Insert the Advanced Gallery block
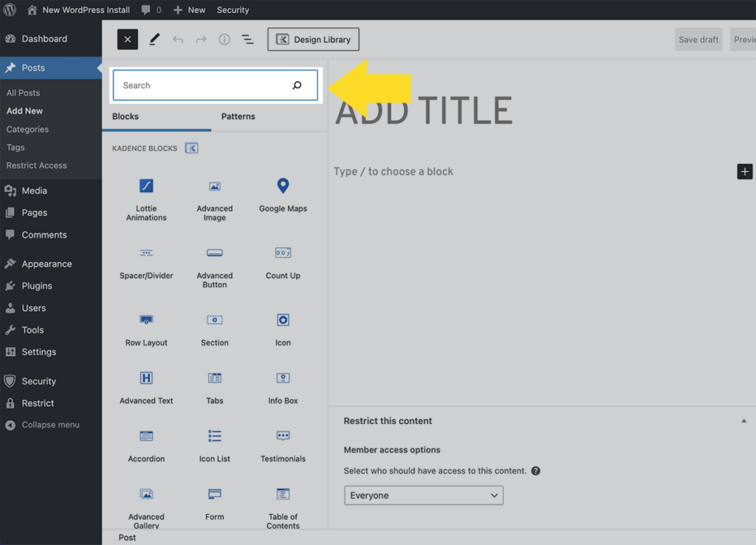This screenshot has width=756, height=545. (x=146, y=507)
